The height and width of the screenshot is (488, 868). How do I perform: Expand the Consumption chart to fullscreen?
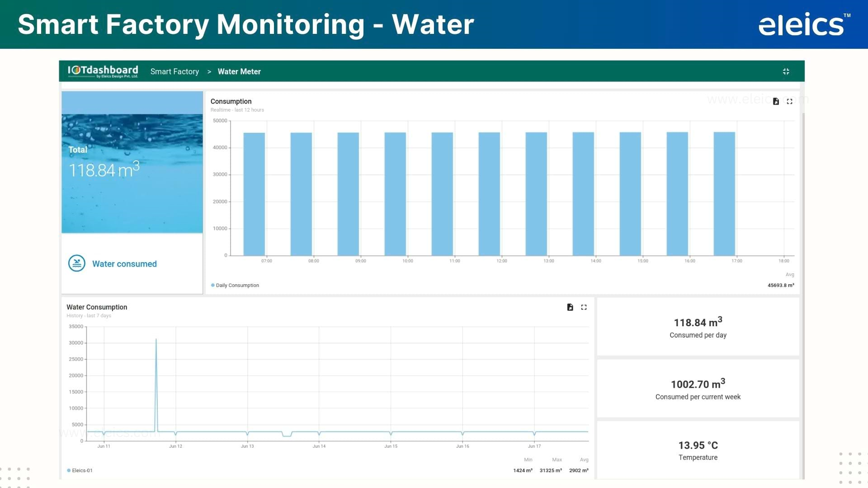click(789, 101)
